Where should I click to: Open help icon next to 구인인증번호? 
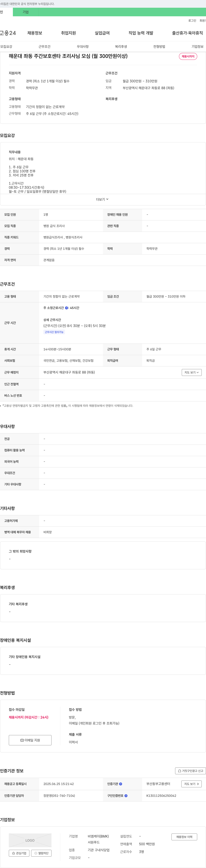126,796
